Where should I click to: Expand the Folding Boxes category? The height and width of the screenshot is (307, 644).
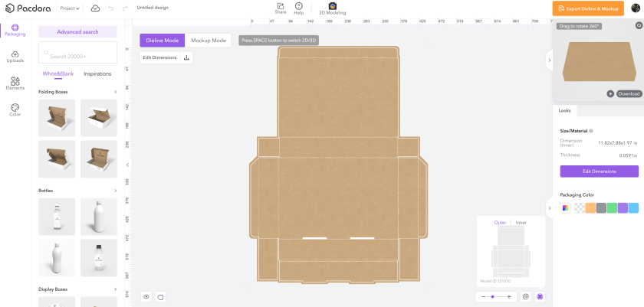[x=115, y=92]
